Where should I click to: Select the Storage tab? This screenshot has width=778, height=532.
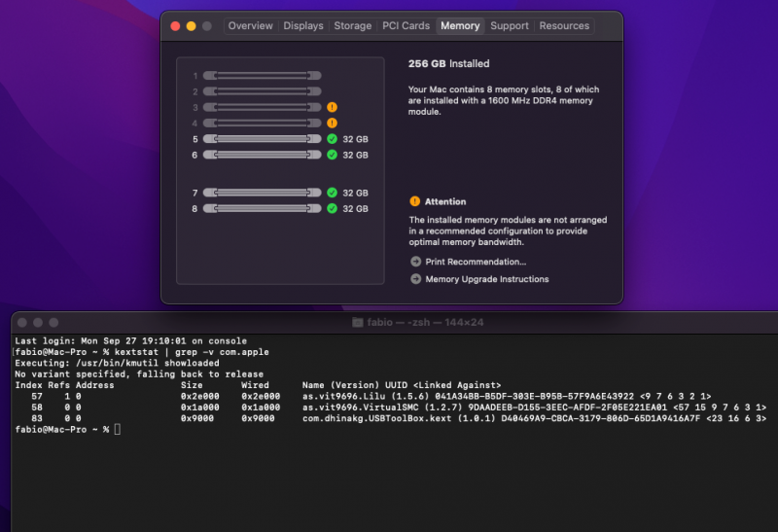pos(352,26)
